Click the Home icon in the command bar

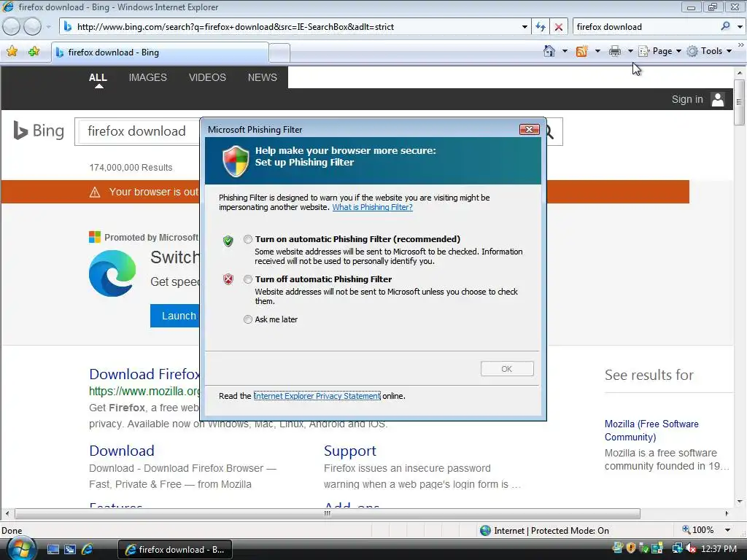tap(549, 52)
